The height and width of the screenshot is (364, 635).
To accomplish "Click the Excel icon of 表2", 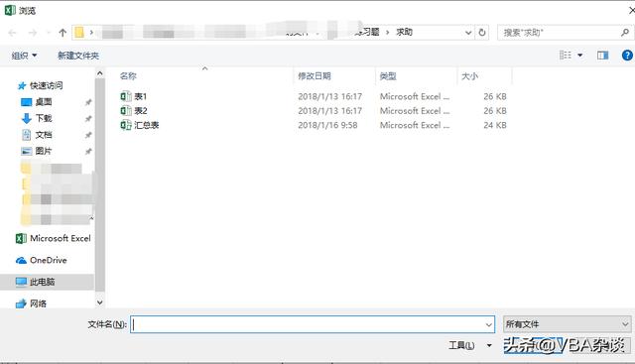I will click(126, 110).
